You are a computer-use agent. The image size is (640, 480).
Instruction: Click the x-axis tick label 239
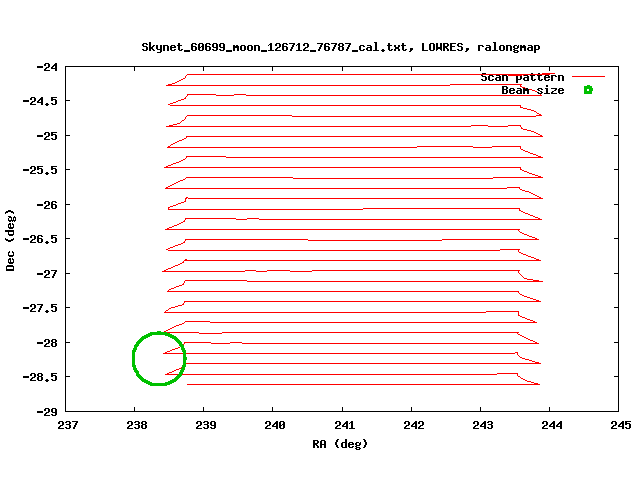[x=205, y=425]
